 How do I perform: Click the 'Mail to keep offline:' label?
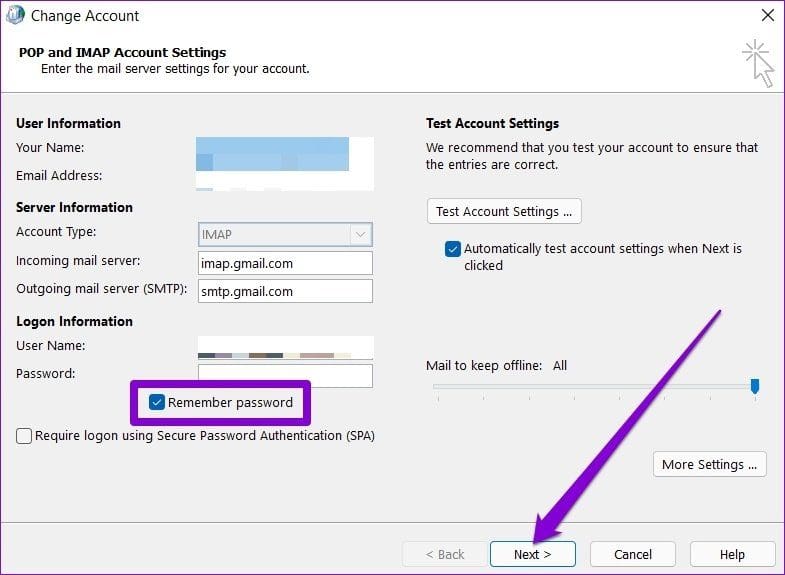click(484, 366)
